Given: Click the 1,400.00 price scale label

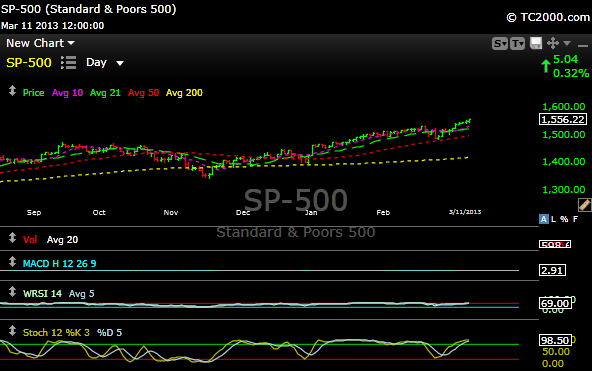Looking at the screenshot, I should [564, 162].
